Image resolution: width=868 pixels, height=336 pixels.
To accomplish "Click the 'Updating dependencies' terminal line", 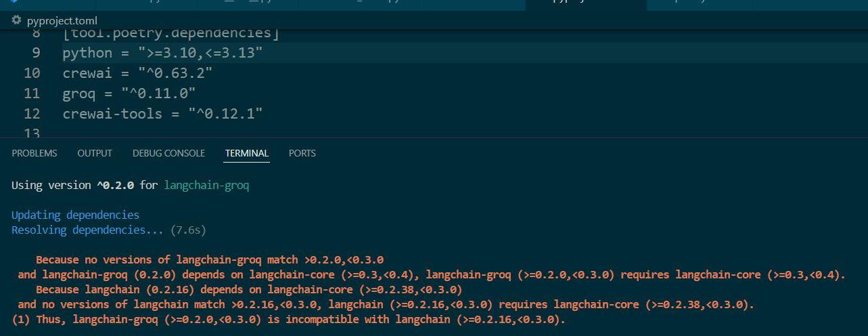I will click(75, 215).
